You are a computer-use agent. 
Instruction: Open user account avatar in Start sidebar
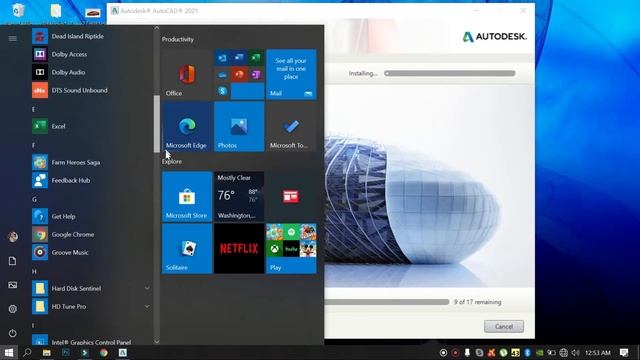[x=13, y=237]
